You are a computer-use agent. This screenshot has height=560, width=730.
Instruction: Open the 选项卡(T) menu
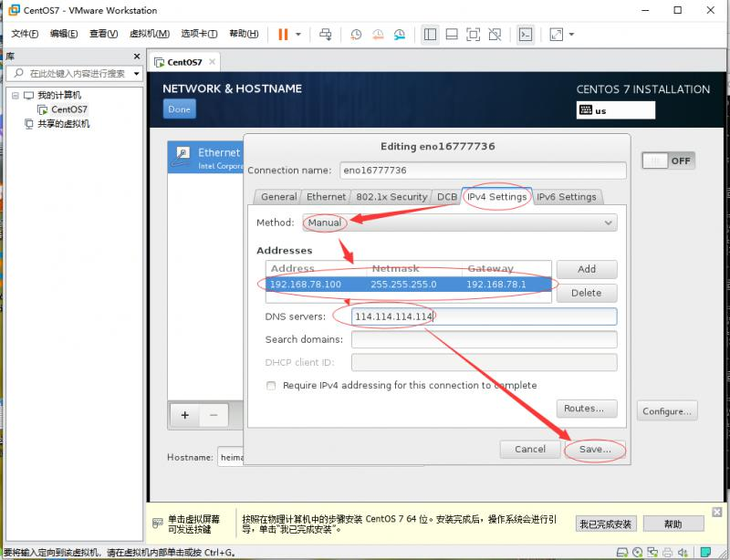pos(199,34)
